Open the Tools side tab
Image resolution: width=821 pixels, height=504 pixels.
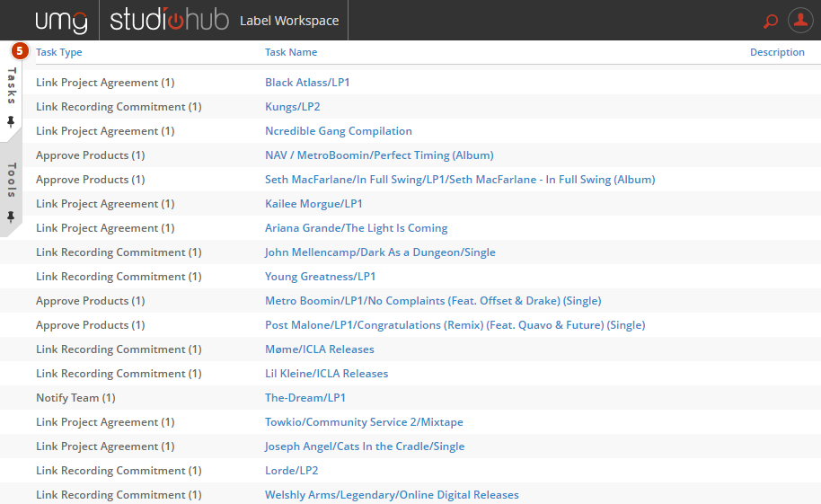[x=12, y=181]
